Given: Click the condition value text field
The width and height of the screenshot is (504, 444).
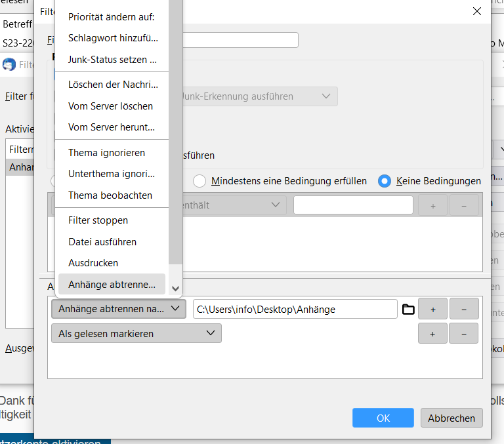Looking at the screenshot, I should coord(353,205).
